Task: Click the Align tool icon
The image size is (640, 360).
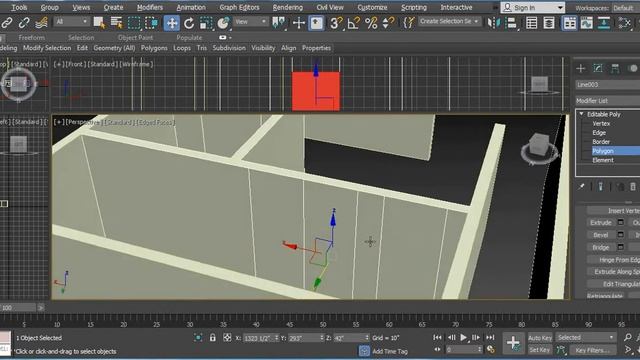Action: pos(511,23)
